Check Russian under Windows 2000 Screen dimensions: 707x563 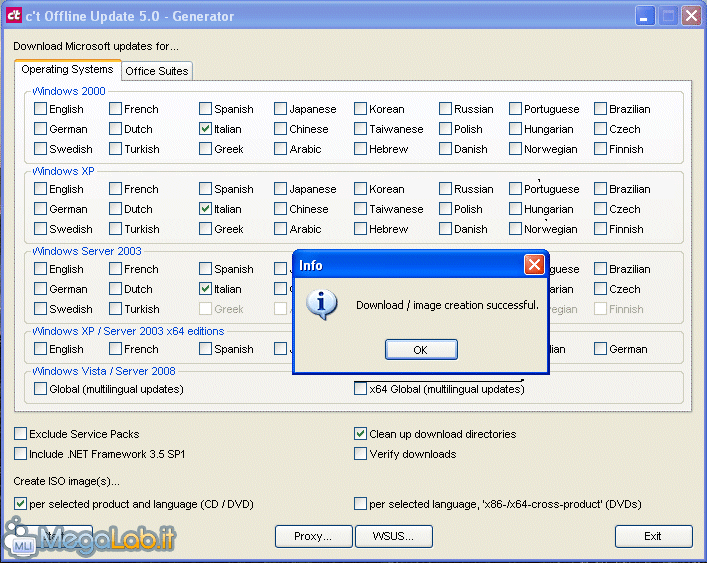445,109
